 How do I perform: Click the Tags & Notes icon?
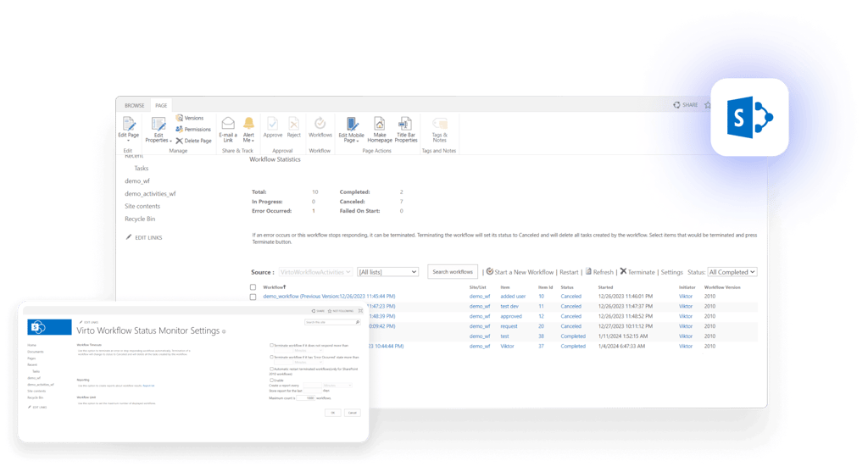[440, 124]
